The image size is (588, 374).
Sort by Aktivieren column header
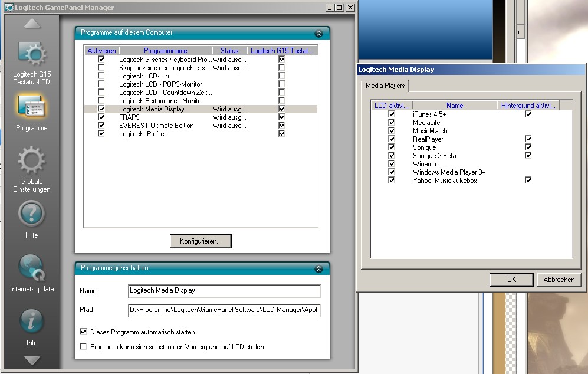pyautogui.click(x=101, y=51)
